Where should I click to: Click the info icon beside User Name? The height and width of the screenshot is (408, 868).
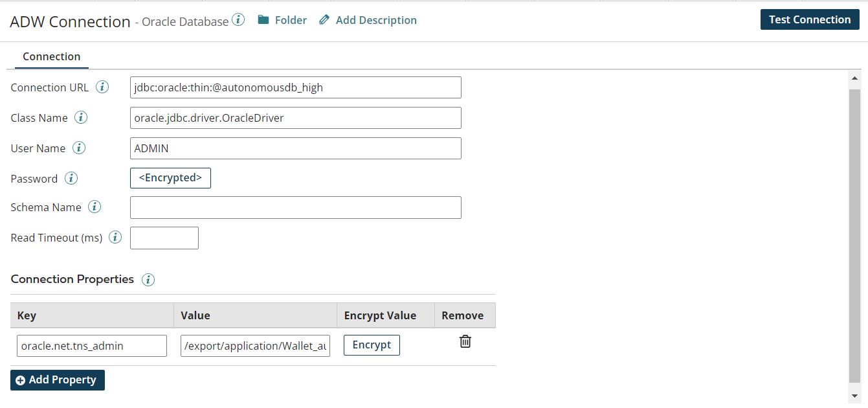click(78, 148)
